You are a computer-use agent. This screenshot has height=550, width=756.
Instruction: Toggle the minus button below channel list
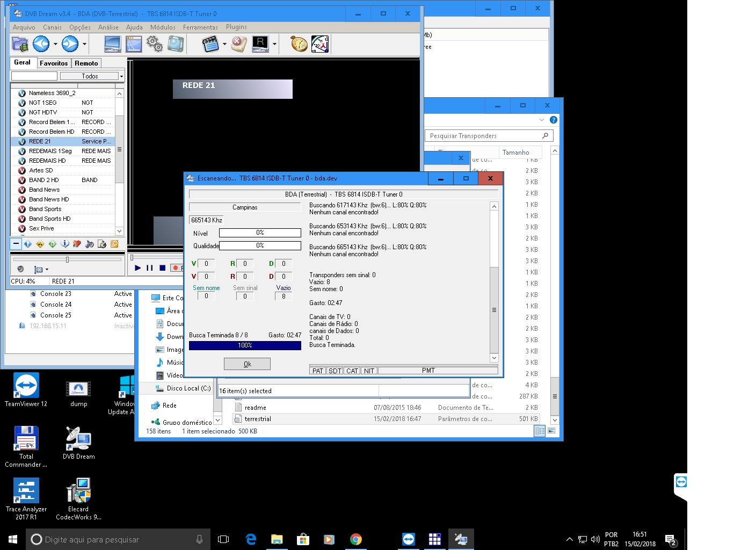click(x=16, y=244)
